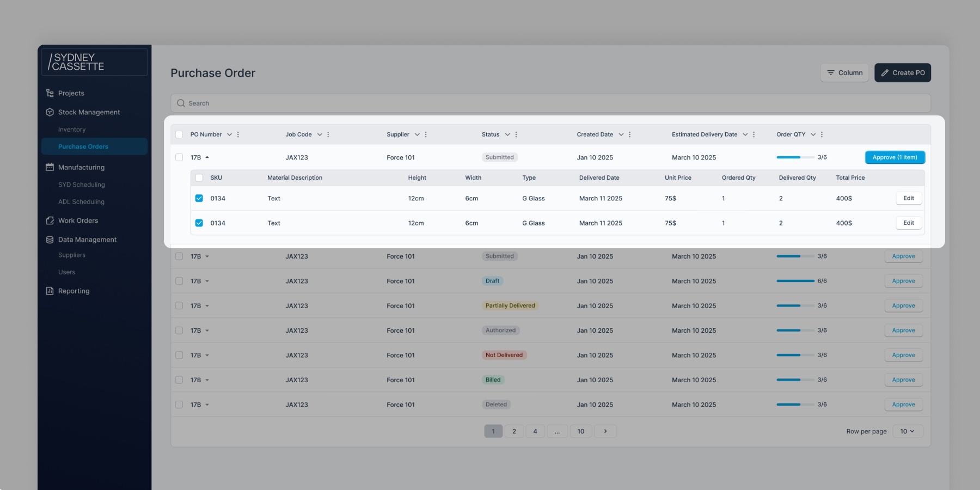The height and width of the screenshot is (490, 980).
Task: Click the Work Orders edit icon
Action: coord(50,220)
